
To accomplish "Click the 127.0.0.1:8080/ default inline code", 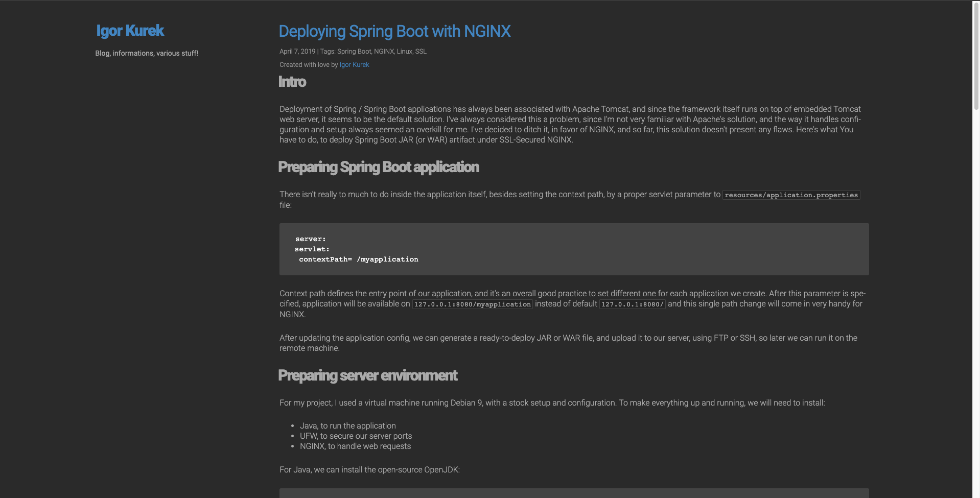I will coord(632,304).
